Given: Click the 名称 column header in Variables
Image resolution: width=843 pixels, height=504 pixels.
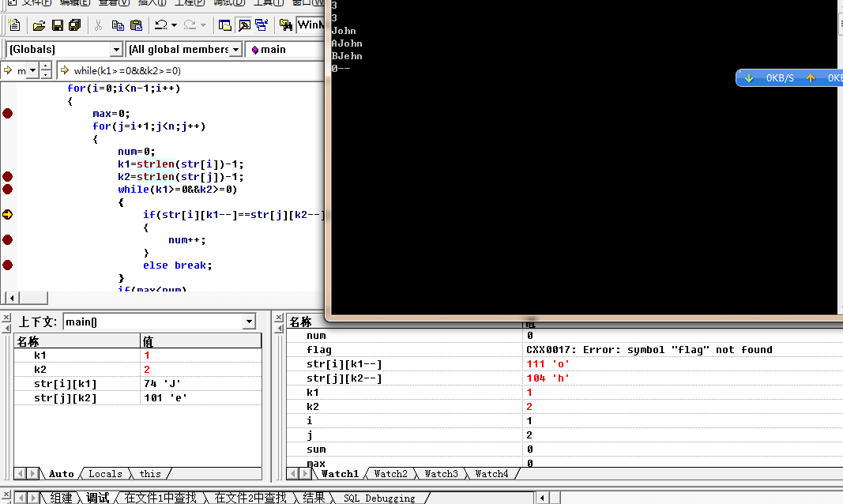Looking at the screenshot, I should 77,341.
